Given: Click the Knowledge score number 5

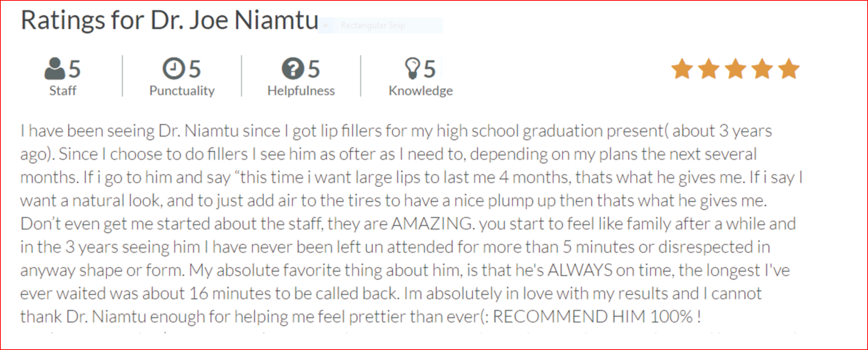Looking at the screenshot, I should (429, 70).
